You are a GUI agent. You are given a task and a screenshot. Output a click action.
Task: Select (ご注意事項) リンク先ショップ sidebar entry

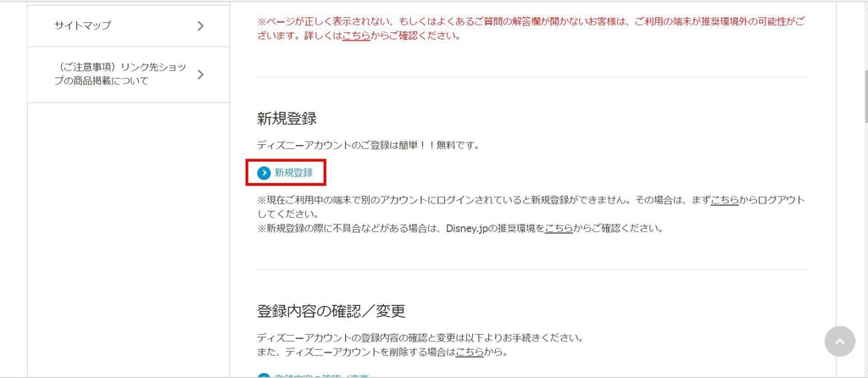[x=129, y=75]
